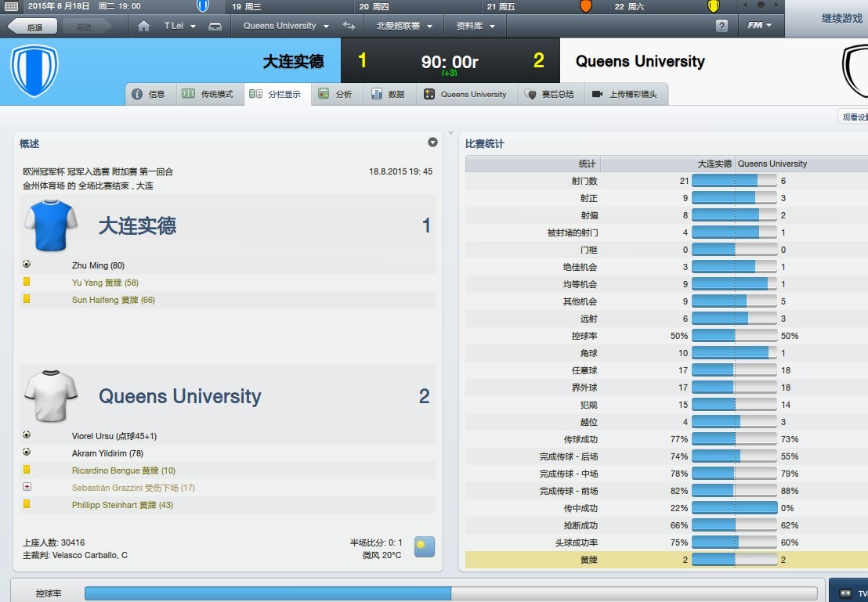Open the FM menu dropdown
Viewport: 868px width, 602px height.
[x=759, y=26]
